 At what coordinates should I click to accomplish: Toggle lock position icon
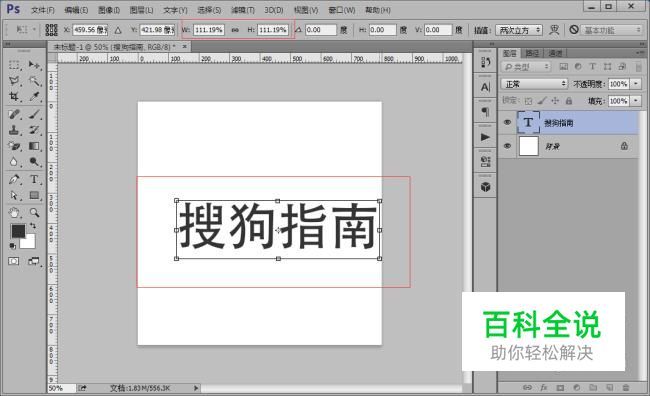[555, 101]
